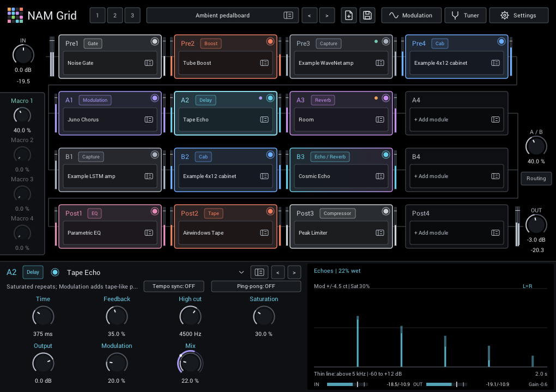Go to next preset arrow in top bar
This screenshot has height=392, width=556.
coord(327,15)
